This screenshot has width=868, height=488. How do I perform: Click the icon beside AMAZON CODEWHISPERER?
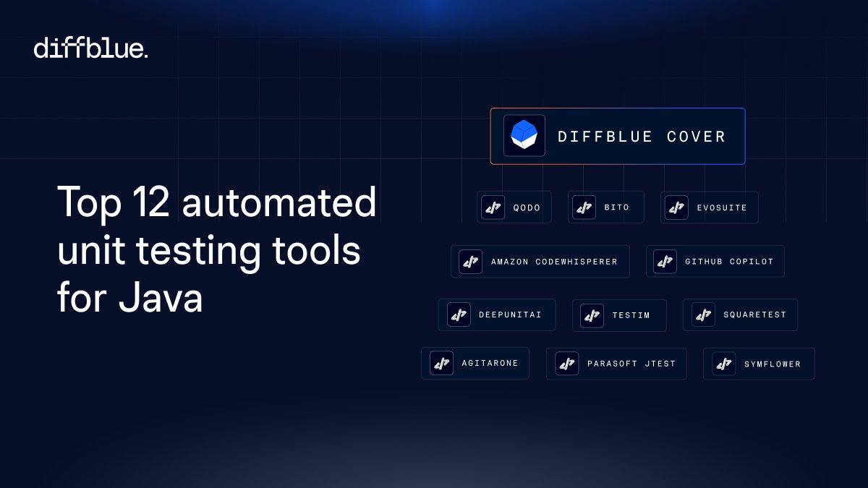[471, 262]
